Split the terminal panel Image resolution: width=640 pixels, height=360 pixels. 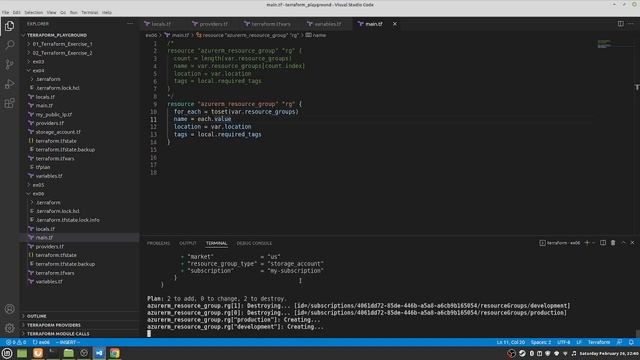[x=603, y=243]
